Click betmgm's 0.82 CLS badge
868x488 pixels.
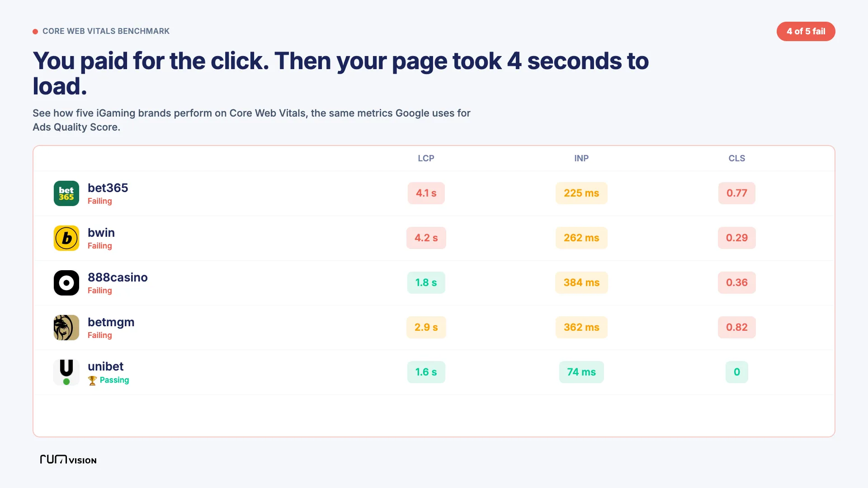[x=737, y=327]
